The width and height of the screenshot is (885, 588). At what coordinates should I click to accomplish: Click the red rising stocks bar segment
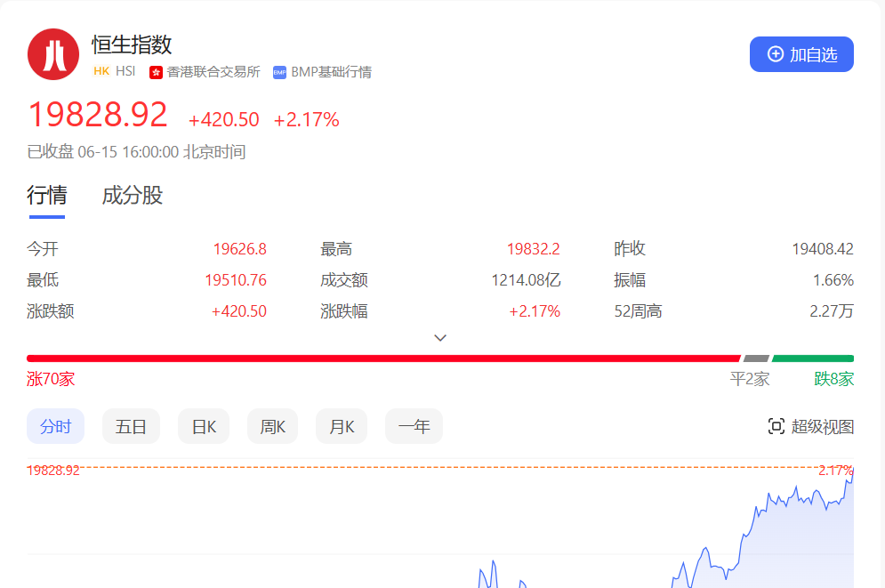tap(384, 358)
